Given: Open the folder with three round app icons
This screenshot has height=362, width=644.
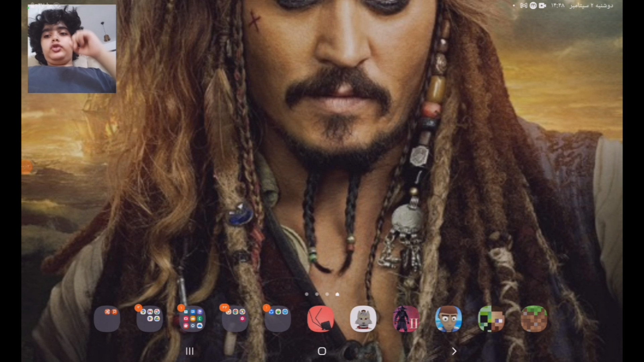Looking at the screenshot, I should (277, 319).
